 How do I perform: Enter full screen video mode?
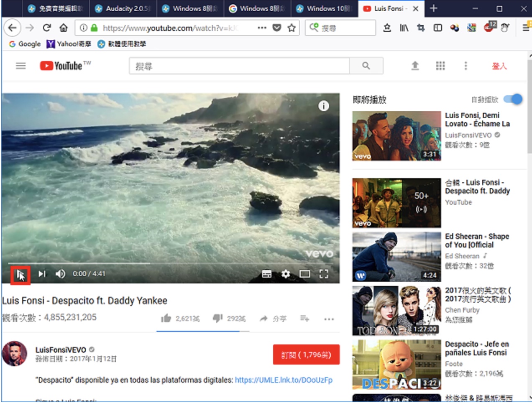tap(324, 274)
